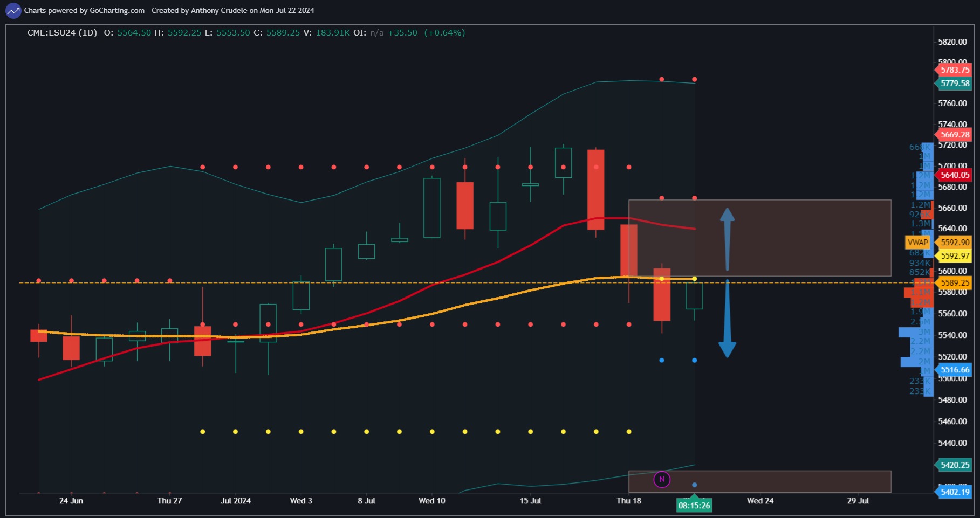The width and height of the screenshot is (980, 518).
Task: Click the low value 5553.50
Action: point(234,33)
